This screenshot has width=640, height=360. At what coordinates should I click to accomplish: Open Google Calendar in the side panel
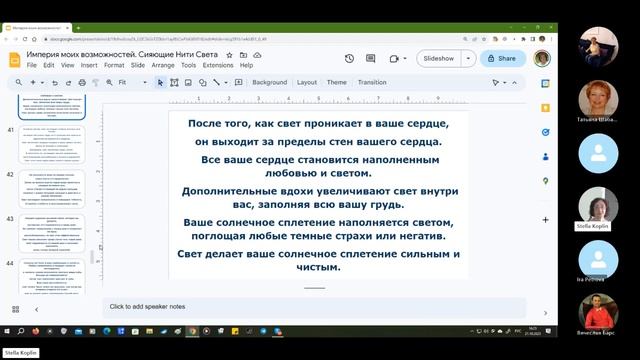point(545,84)
